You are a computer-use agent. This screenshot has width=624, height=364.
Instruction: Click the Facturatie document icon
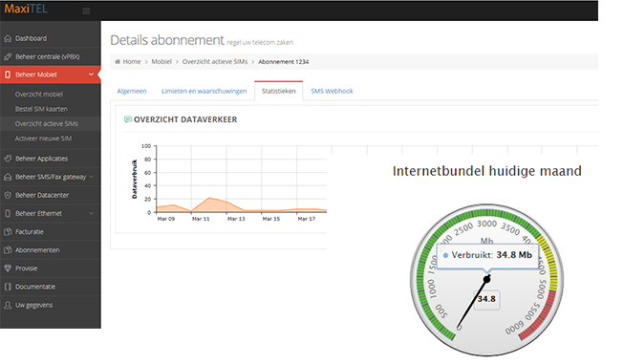(8, 232)
